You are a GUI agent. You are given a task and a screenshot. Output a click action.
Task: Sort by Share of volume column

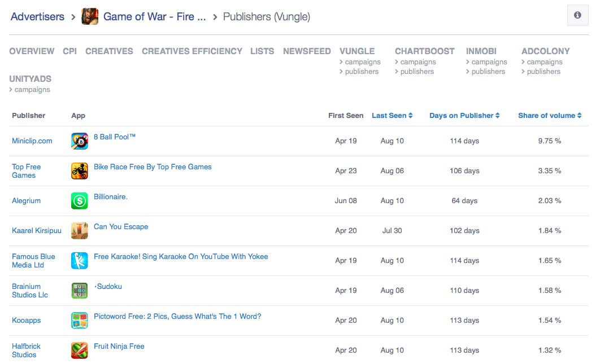click(550, 115)
